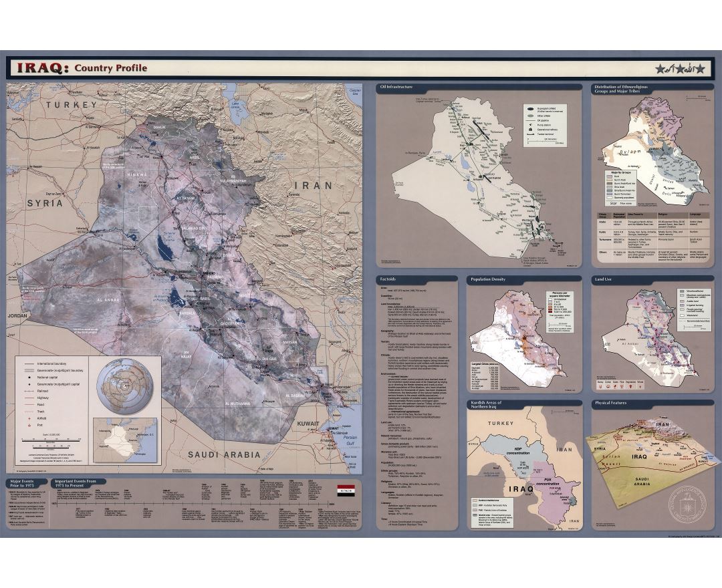This screenshot has width=722, height=588.
Task: Click the Iraqi flag above the timeline
Action: tap(346, 490)
